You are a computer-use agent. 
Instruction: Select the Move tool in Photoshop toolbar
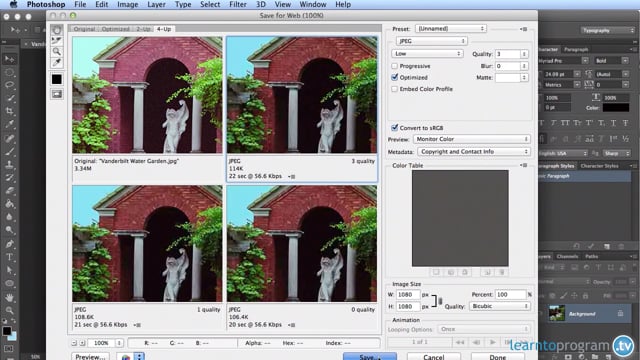click(x=9, y=59)
